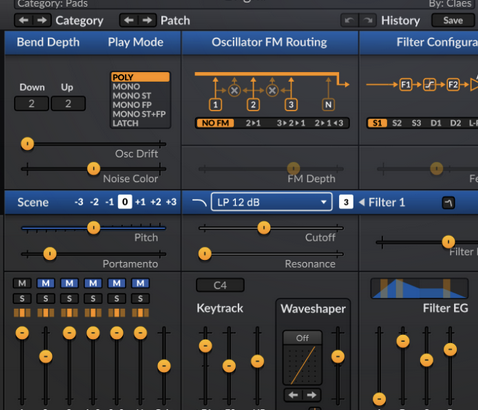Toggle the third mixer M mute button
478x410 pixels.
point(69,283)
